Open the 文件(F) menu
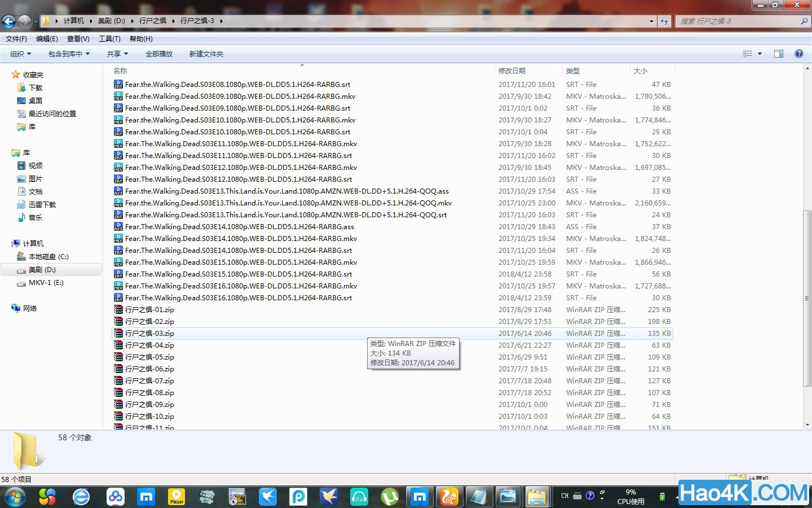This screenshot has width=812, height=508. coord(16,39)
